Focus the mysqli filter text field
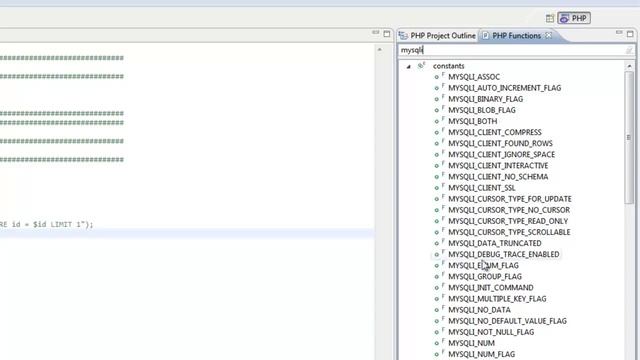This screenshot has height=360, width=640. (512, 50)
